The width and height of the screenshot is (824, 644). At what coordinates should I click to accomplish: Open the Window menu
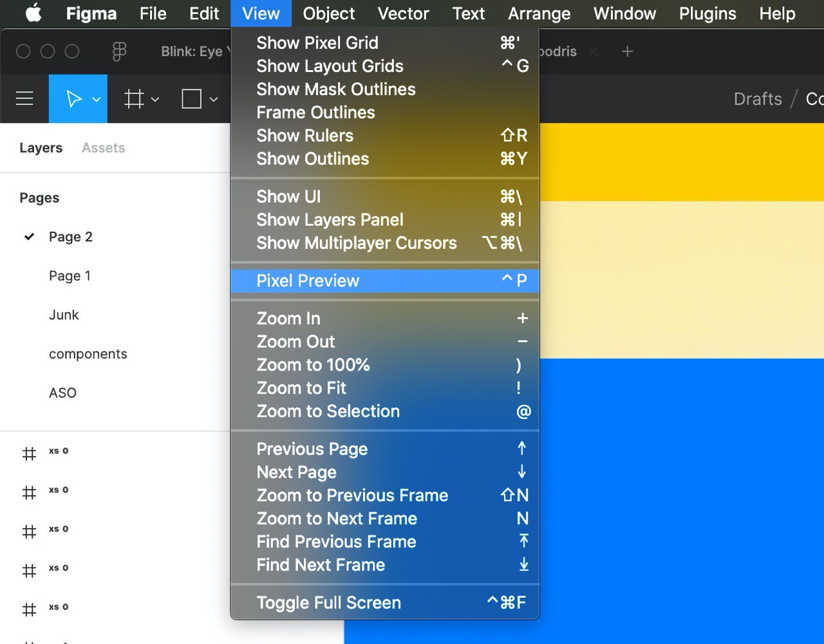point(625,14)
